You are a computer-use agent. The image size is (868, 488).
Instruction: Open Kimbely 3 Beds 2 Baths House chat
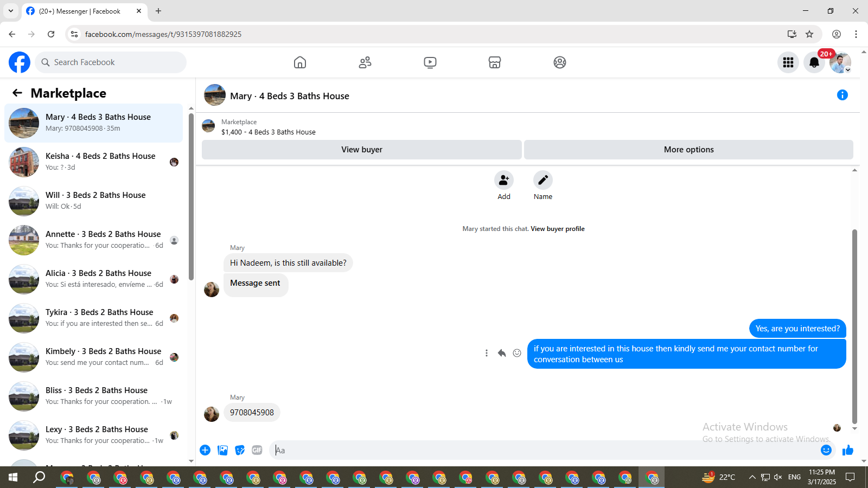click(x=93, y=357)
